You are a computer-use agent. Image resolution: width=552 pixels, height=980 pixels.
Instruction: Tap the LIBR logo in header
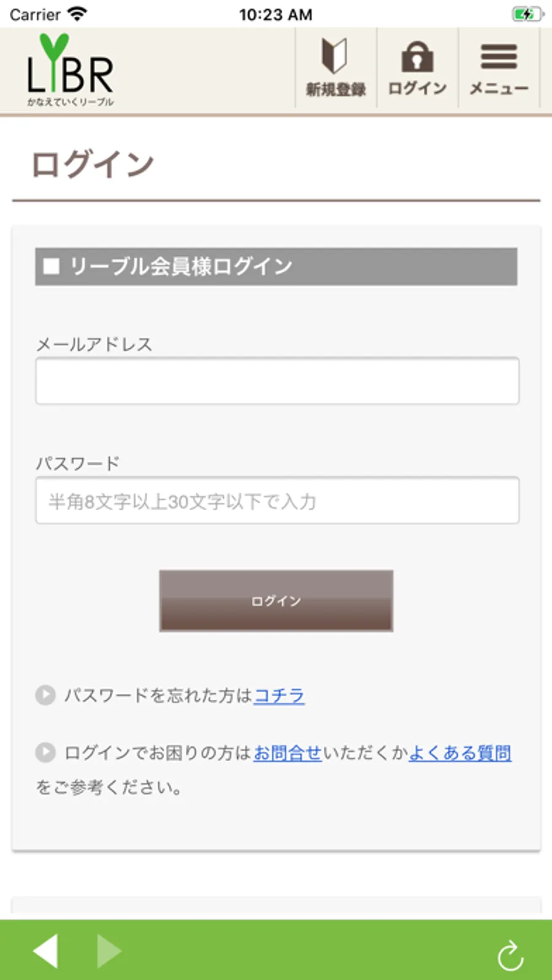(x=70, y=71)
